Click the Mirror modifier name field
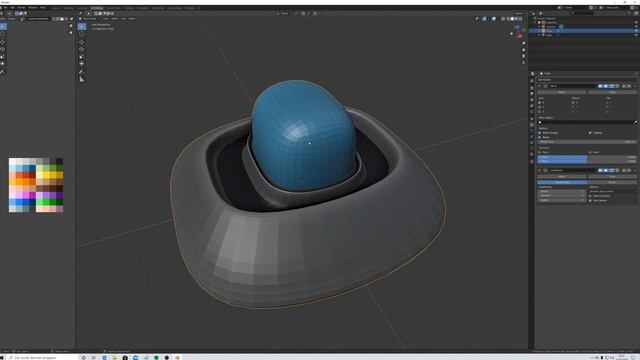The width and height of the screenshot is (640, 360). (572, 86)
